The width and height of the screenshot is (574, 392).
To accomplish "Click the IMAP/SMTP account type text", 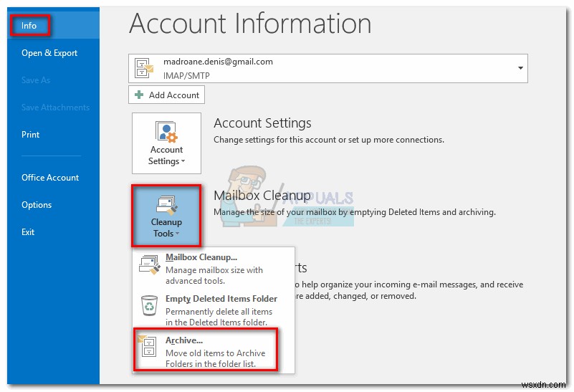I will pos(186,76).
